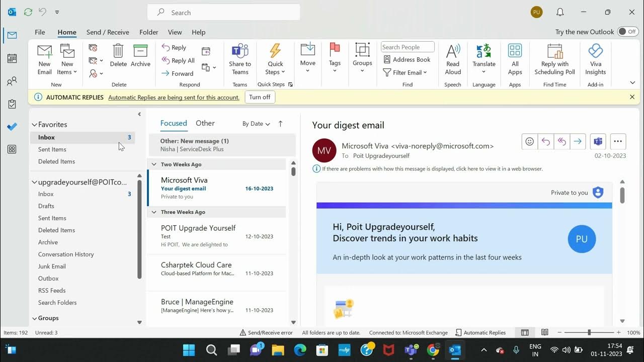Screen dimensions: 644x362
Task: Open the Groups dropdown
Action: (362, 58)
